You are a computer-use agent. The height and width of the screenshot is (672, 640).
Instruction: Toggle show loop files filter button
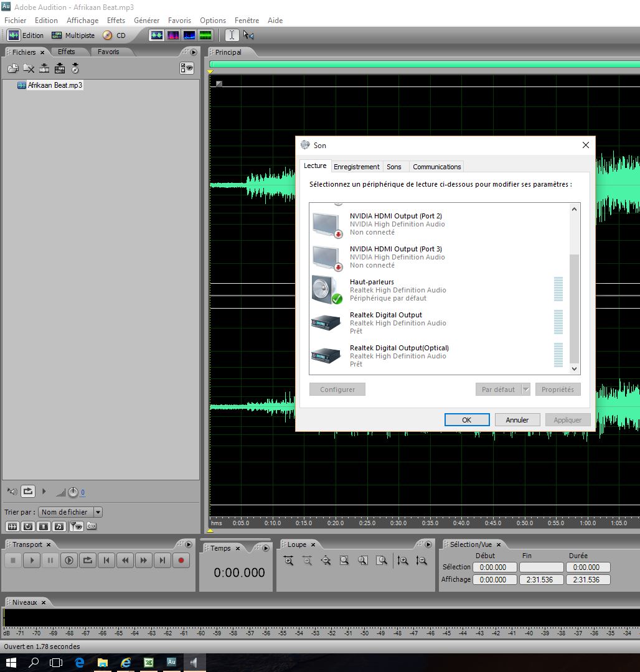pos(28,526)
